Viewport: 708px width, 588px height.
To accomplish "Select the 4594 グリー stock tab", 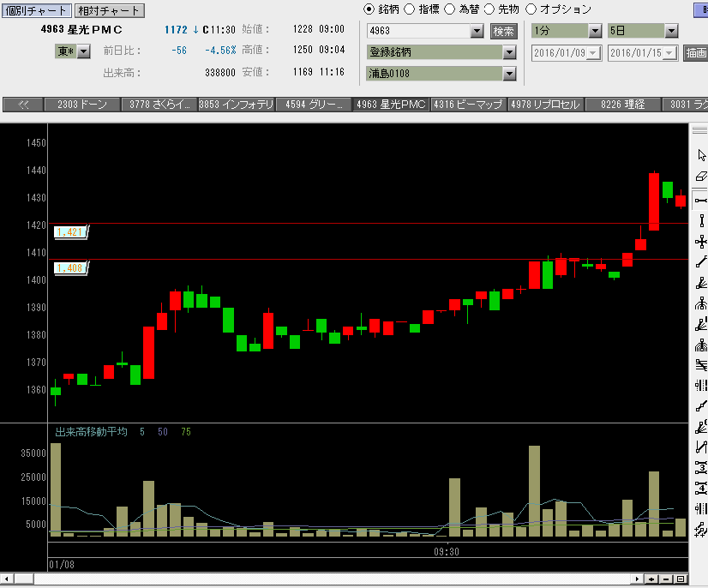I will tap(315, 105).
